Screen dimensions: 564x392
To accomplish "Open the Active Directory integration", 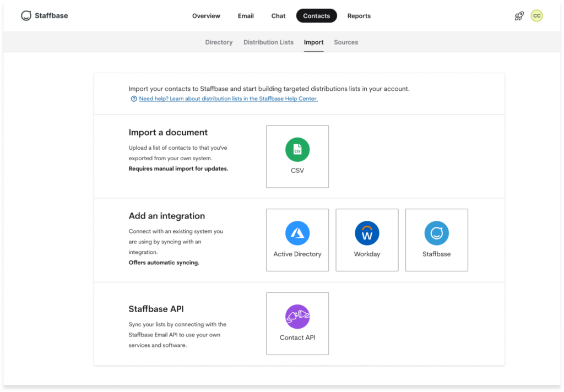I will [297, 232].
